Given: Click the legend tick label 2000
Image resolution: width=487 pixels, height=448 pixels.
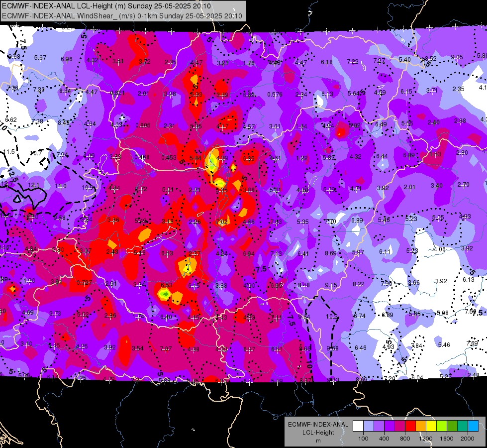Looking at the screenshot, I should [468, 439].
